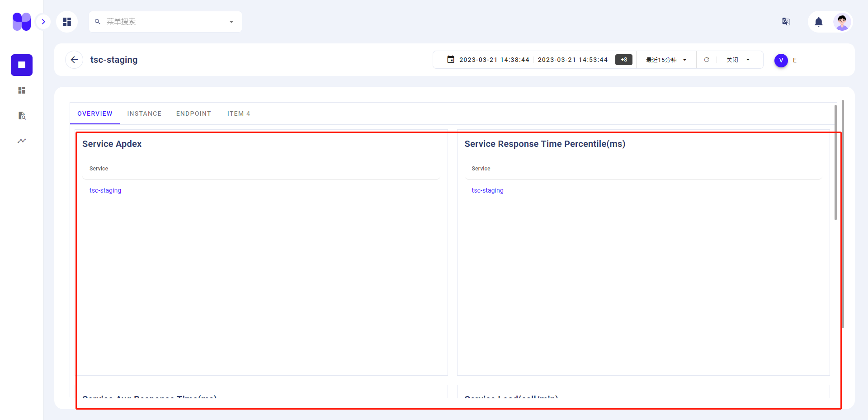Open the 关闭 auto-refresh dropdown
This screenshot has height=420, width=868.
pyautogui.click(x=737, y=59)
